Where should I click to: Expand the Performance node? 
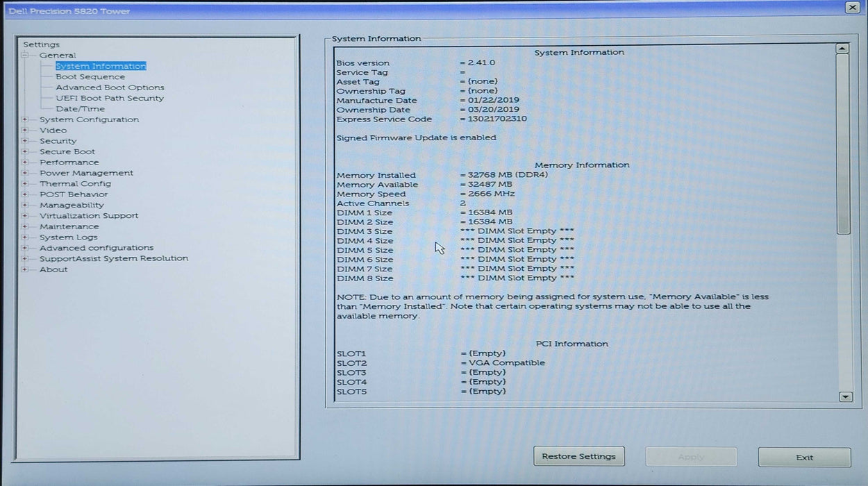[25, 162]
